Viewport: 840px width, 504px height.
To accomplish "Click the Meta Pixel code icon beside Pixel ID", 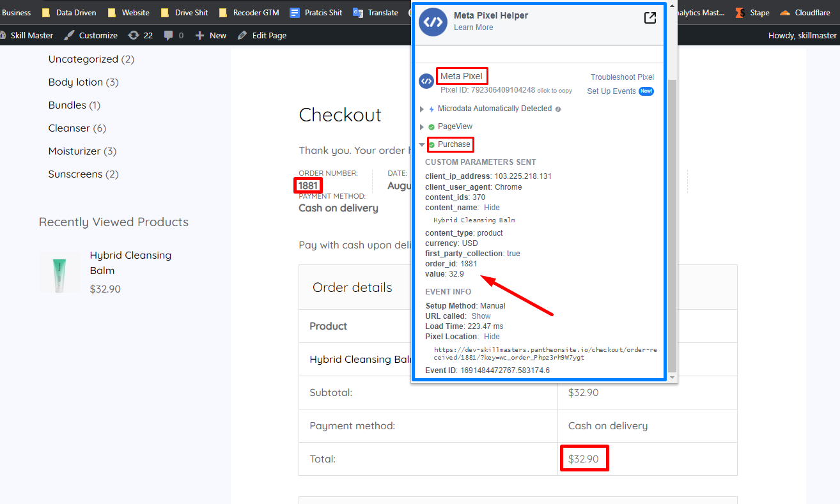I will pos(426,81).
